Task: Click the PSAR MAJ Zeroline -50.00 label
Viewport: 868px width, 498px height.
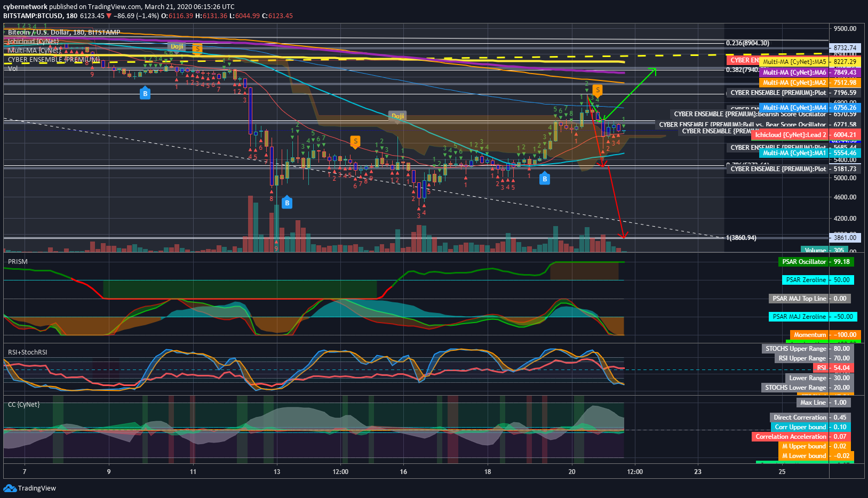Action: pyautogui.click(x=813, y=317)
